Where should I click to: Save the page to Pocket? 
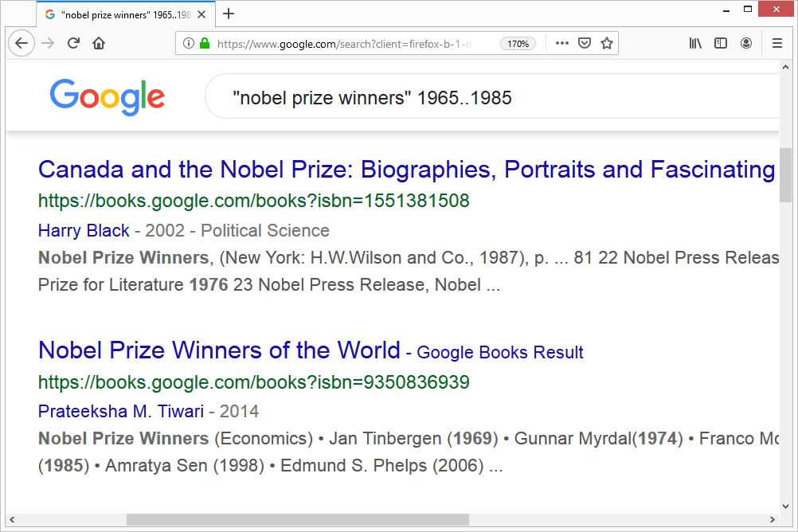(585, 44)
